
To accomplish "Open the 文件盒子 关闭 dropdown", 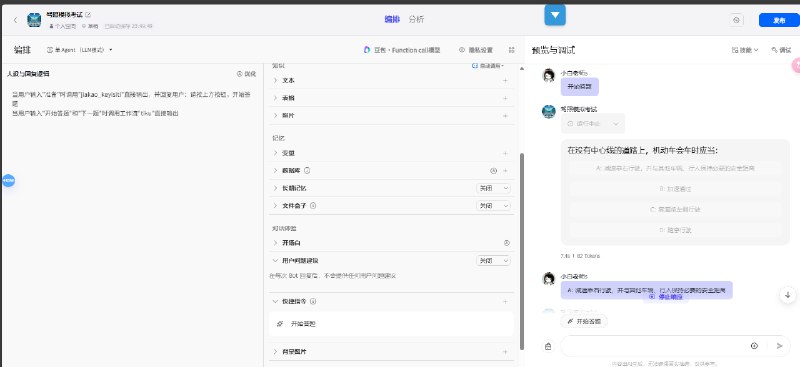I will (493, 205).
